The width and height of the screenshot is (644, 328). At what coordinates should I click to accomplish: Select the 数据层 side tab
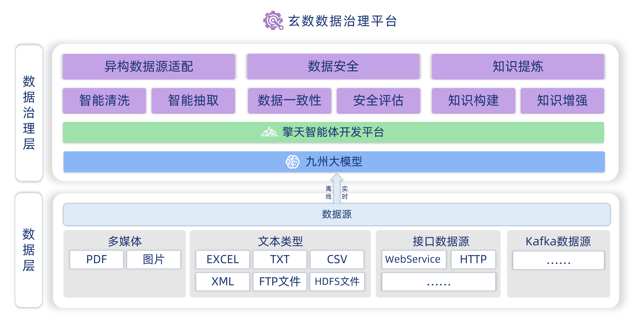pos(28,250)
